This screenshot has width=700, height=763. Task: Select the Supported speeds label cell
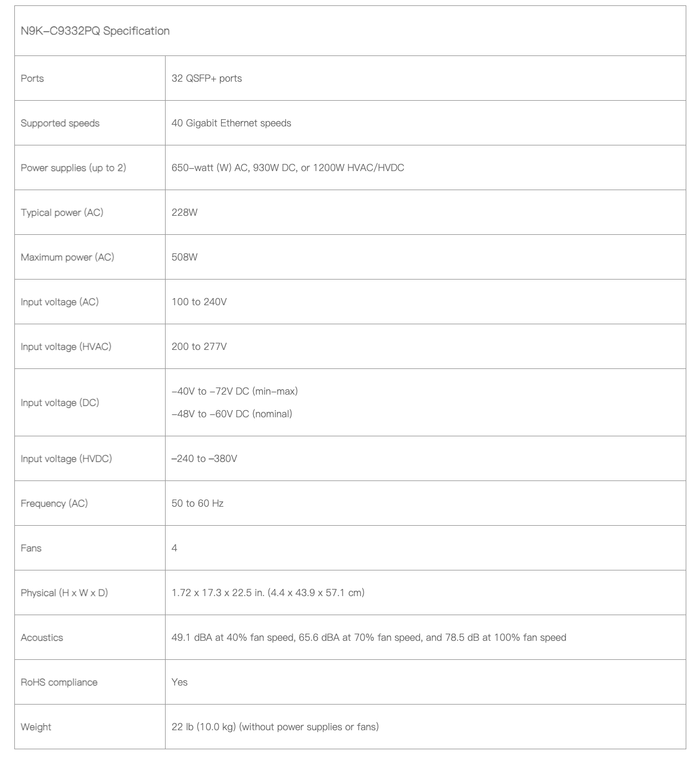click(60, 123)
